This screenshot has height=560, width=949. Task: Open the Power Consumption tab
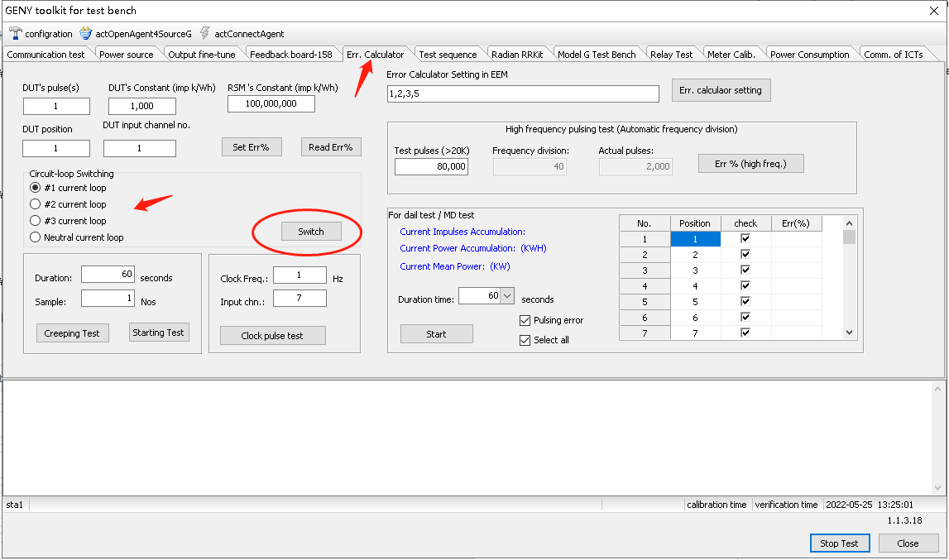810,55
